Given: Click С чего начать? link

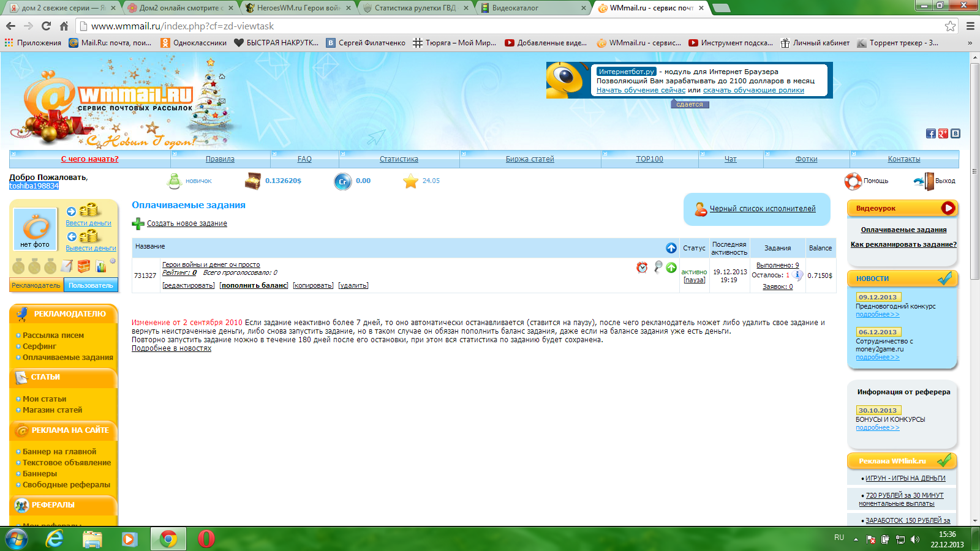Looking at the screenshot, I should (x=90, y=159).
